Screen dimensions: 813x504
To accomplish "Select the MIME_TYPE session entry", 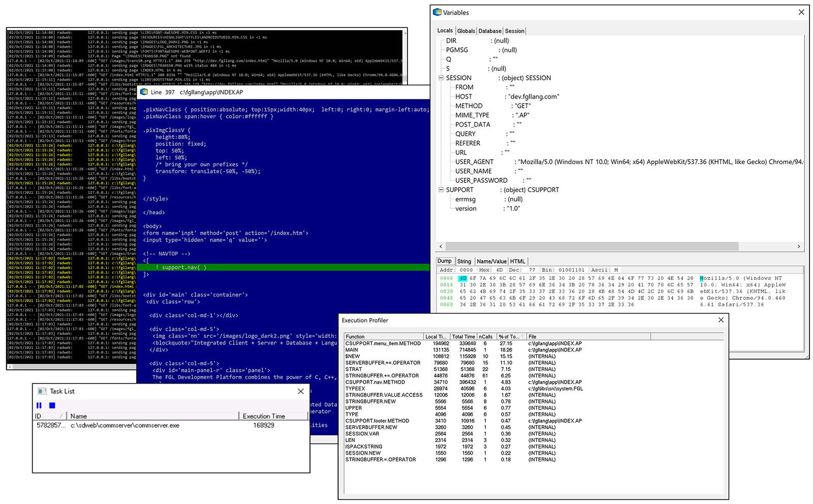I will pos(492,115).
